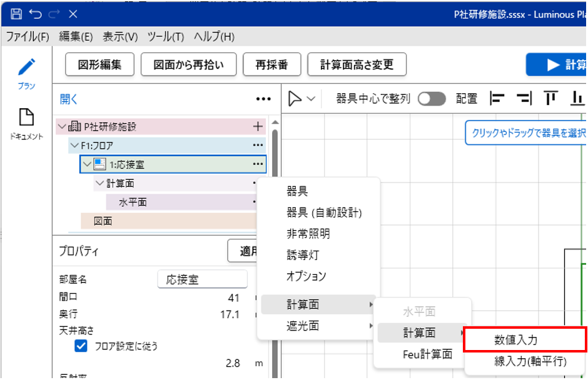Screen dimensions: 588x380
Task: Click the 図形編集 button
Action: pos(100,64)
